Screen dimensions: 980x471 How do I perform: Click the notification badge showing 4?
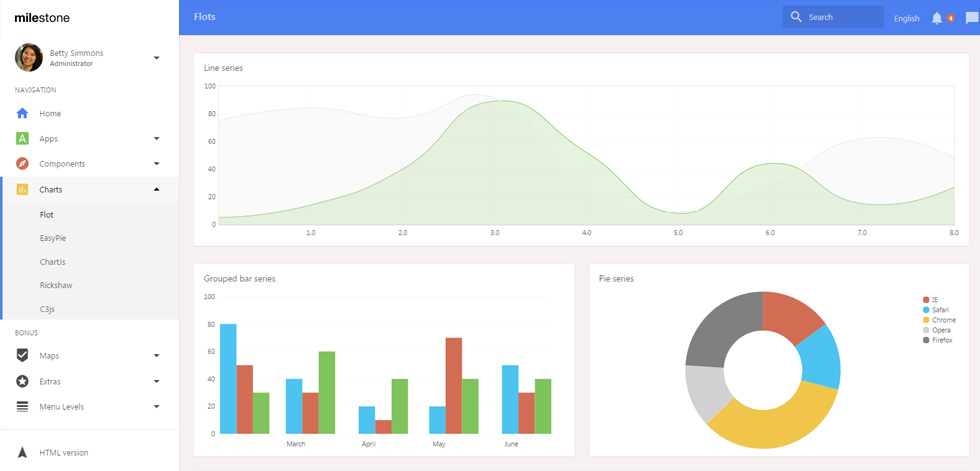point(950,18)
